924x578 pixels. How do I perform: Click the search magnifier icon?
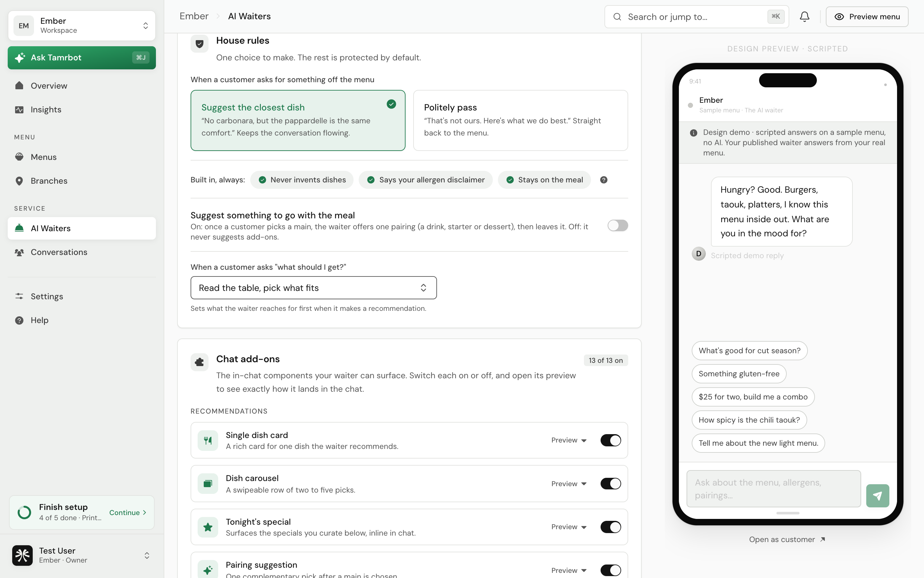point(617,17)
